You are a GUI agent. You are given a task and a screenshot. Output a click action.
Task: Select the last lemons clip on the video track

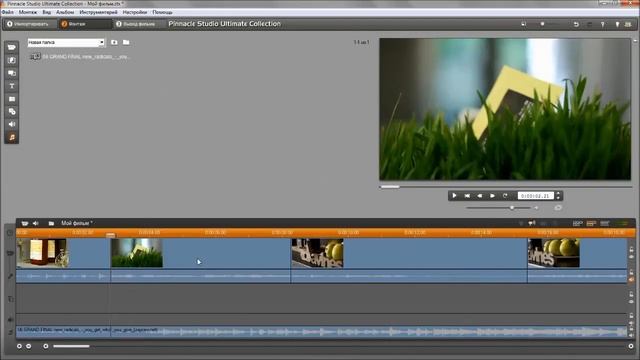pos(577,253)
